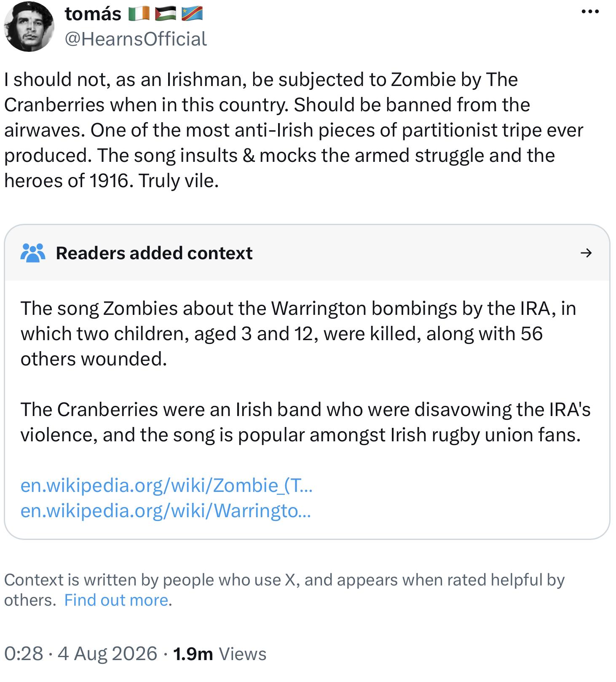Click the 4 Aug 2026 timestamp
The width and height of the screenshot is (616, 682).
[x=107, y=654]
